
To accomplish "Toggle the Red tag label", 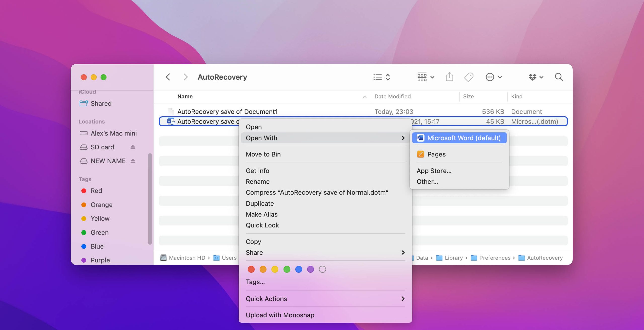I will pyautogui.click(x=251, y=269).
